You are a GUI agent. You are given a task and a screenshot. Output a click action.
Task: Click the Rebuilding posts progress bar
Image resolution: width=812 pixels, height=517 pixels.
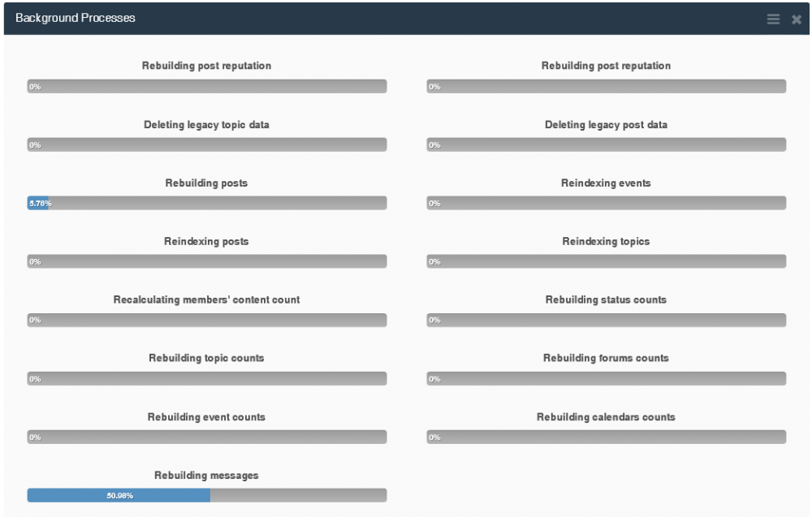tap(207, 204)
